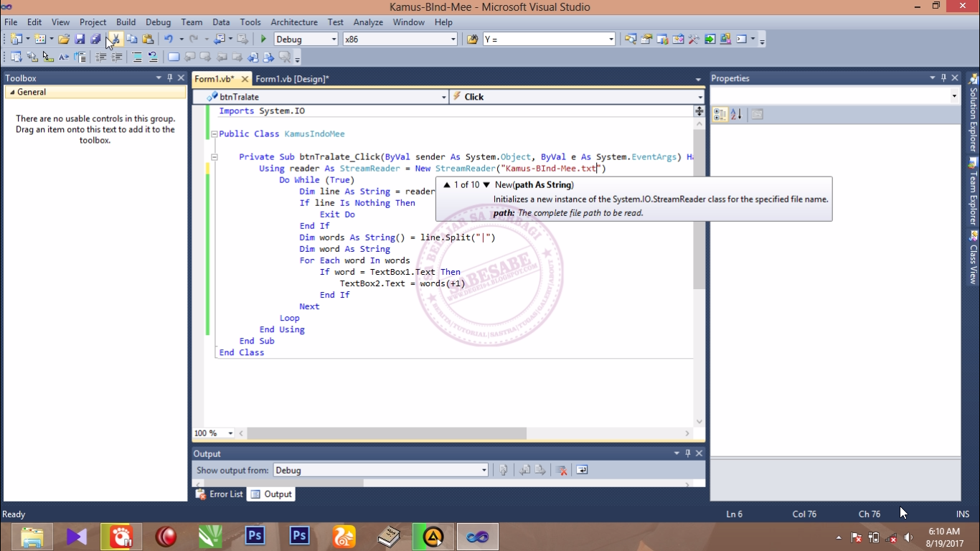Collapse the General toolbox group
The height and width of the screenshot is (551, 980).
11,92
